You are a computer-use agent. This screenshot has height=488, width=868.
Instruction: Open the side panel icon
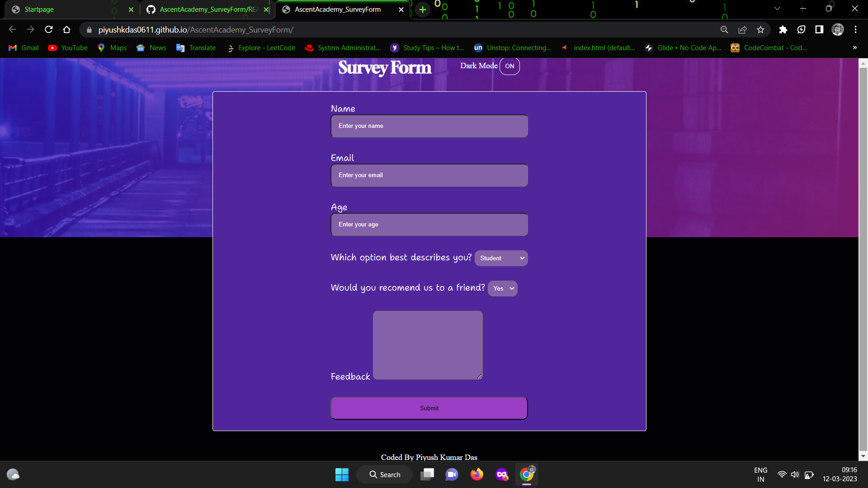[819, 29]
